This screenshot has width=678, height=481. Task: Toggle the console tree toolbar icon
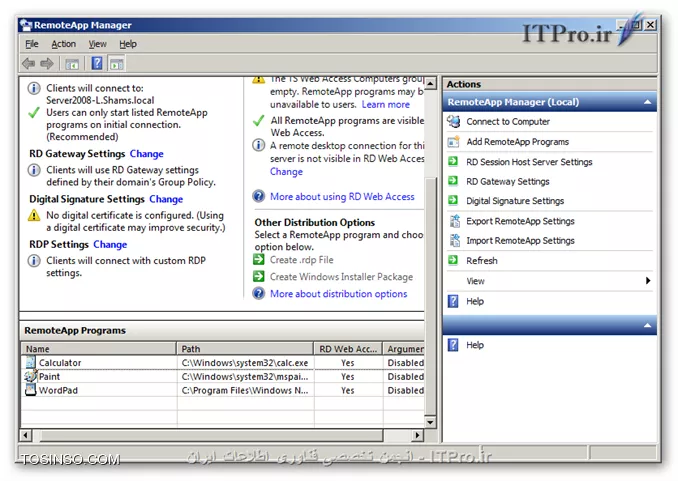[x=72, y=64]
